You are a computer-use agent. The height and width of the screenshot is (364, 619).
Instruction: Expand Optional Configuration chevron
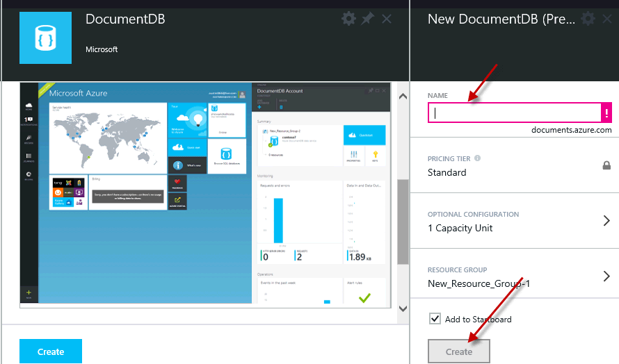(x=606, y=220)
